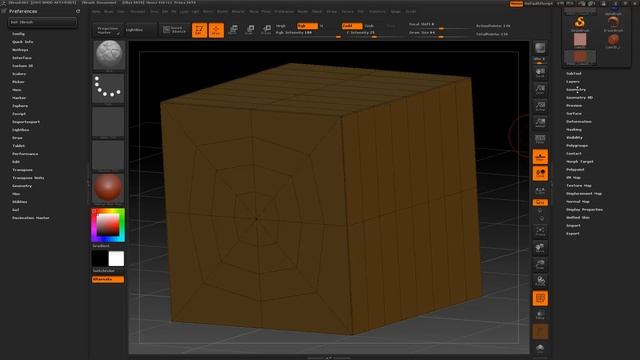
Task: Expand Interface in Preferences
Action: pos(22,58)
